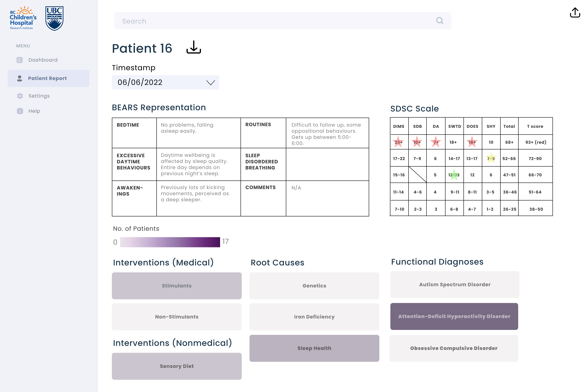This screenshot has width=588, height=392.
Task: Select the Sensory Diet intervention
Action: click(177, 366)
